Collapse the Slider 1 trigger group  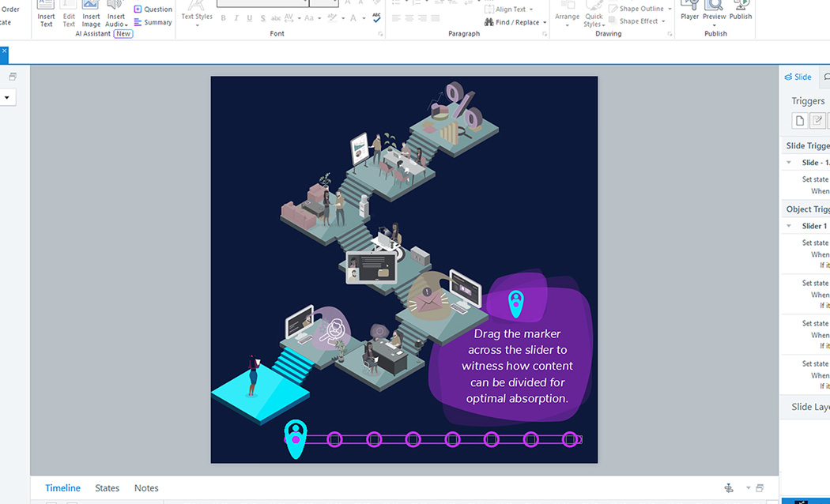tap(788, 226)
